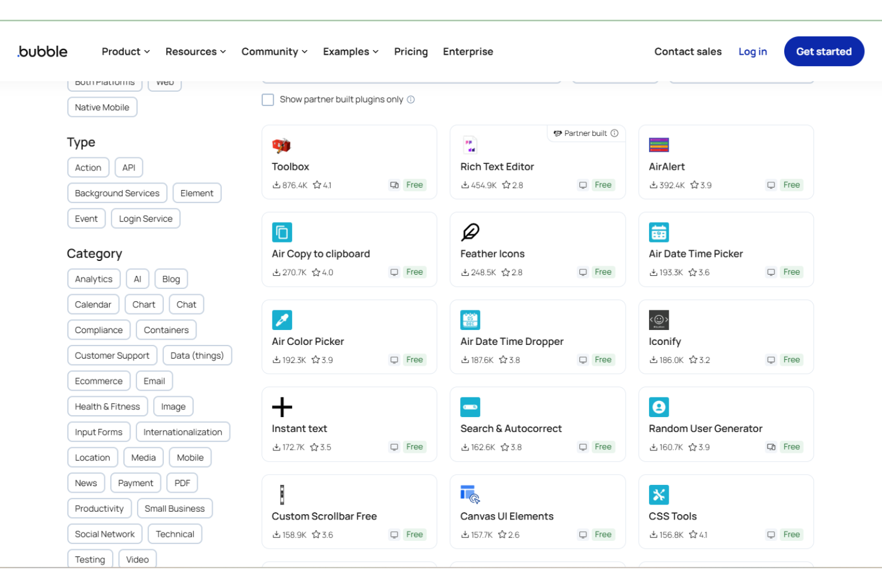Select the AI category chip

[x=138, y=279]
